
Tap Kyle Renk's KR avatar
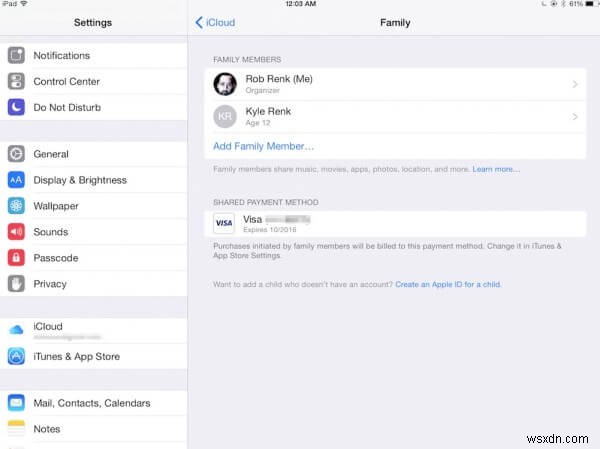[225, 116]
